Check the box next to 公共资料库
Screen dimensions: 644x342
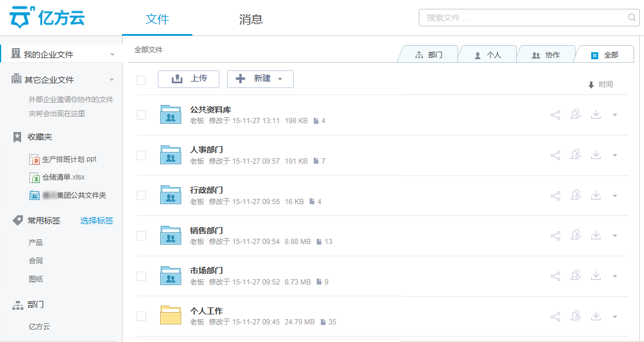[x=141, y=115]
